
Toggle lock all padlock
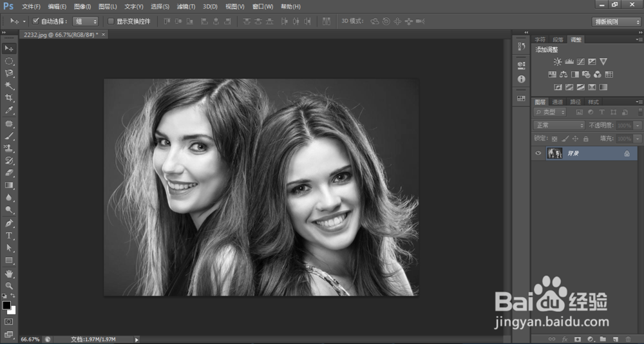(x=585, y=139)
